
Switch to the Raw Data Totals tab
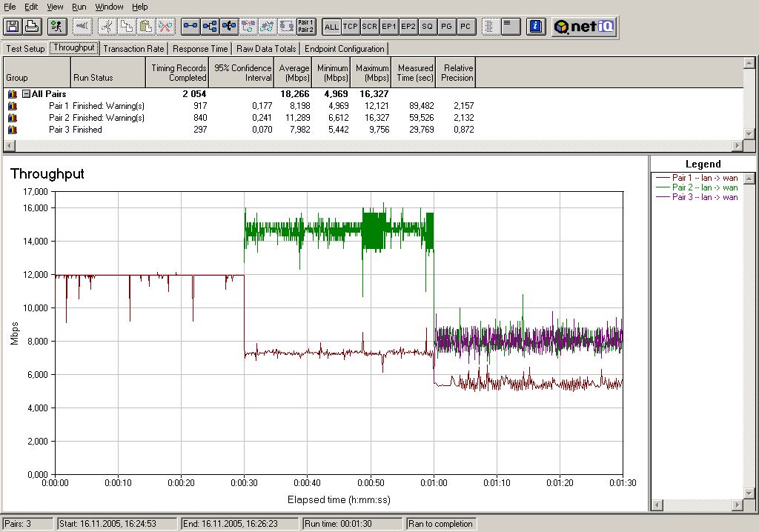(267, 49)
